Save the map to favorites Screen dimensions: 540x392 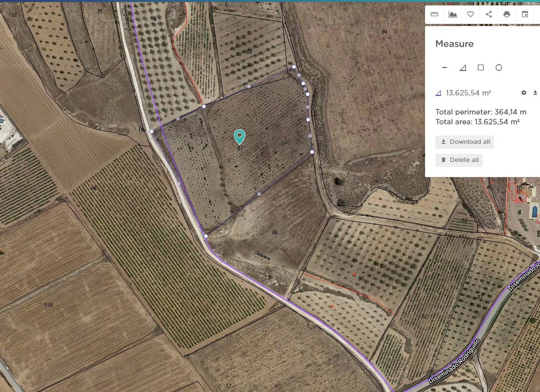471,14
